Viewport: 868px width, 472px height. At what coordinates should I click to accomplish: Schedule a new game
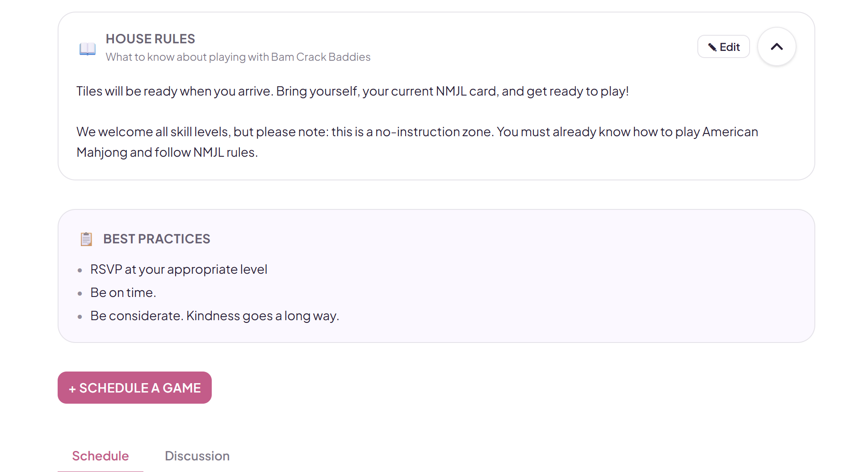tap(134, 388)
